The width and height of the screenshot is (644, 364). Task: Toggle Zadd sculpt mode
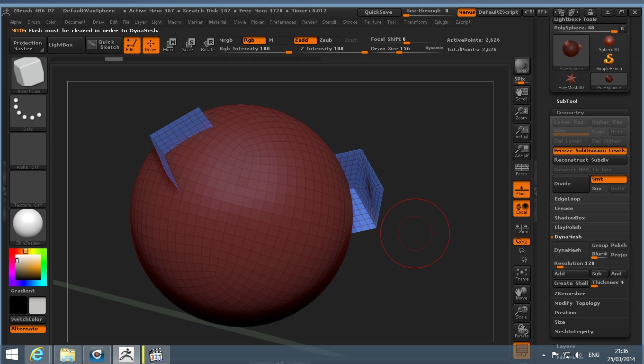coord(305,40)
